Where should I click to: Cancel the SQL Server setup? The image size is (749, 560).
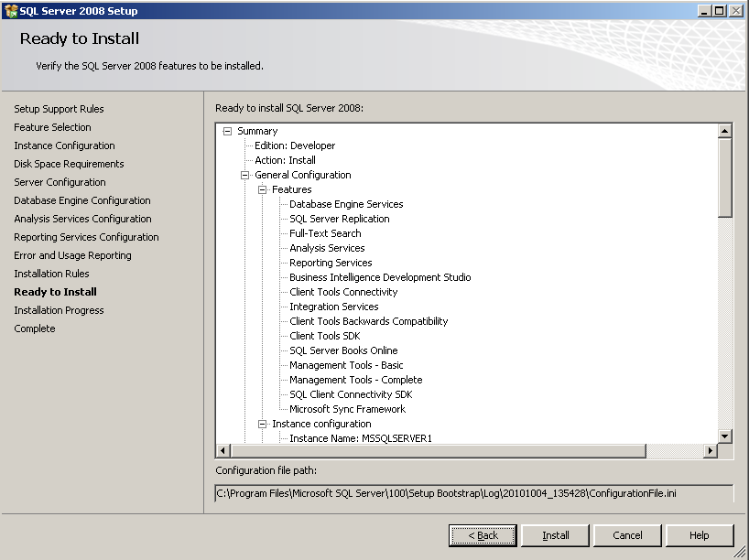tap(627, 535)
